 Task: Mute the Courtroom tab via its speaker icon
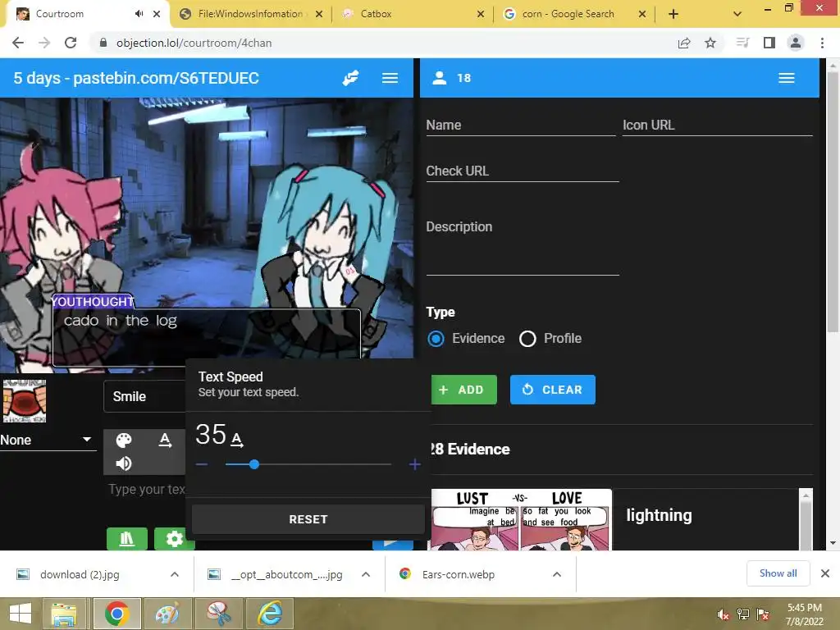[x=139, y=14]
